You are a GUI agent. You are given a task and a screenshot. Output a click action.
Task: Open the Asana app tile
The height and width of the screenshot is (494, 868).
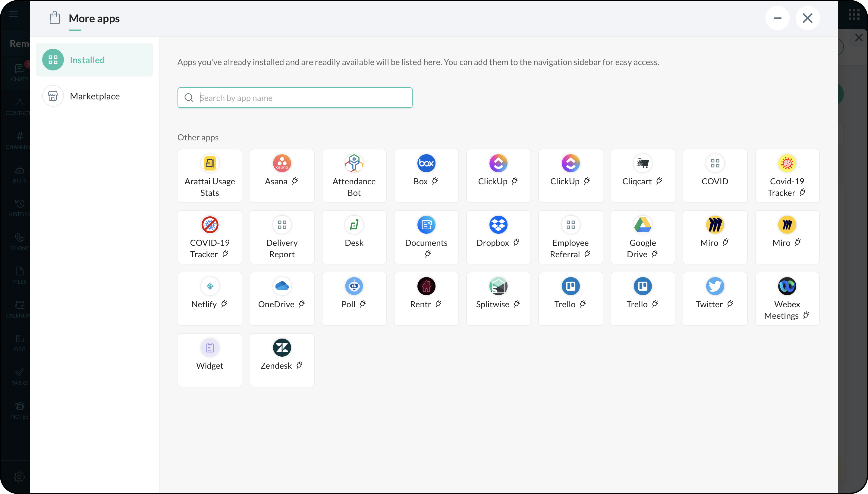click(x=282, y=175)
